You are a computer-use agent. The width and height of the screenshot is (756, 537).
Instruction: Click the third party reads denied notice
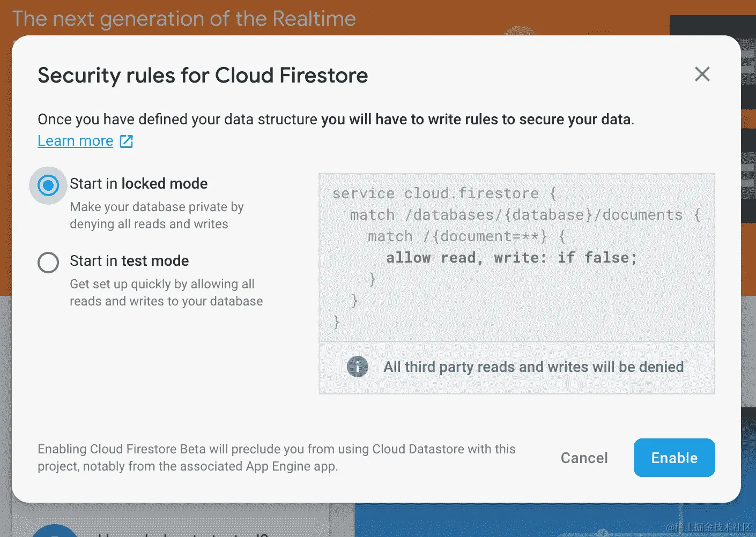click(533, 367)
